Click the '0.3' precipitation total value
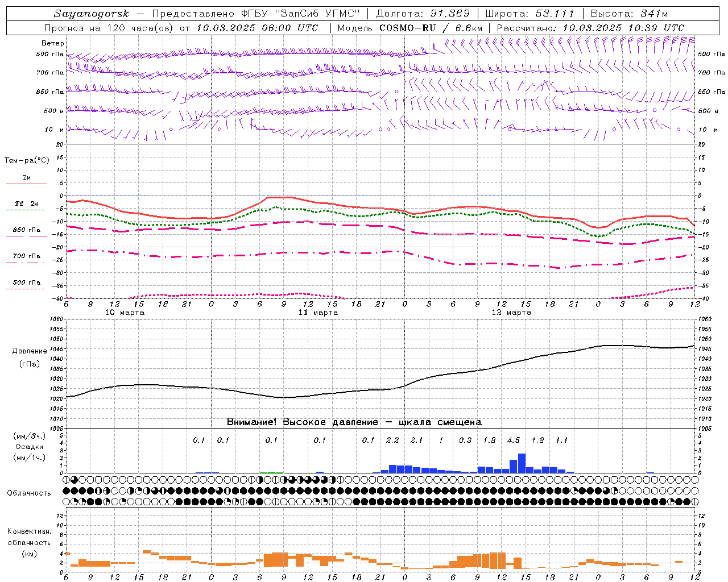728x582 pixels. tap(465, 440)
